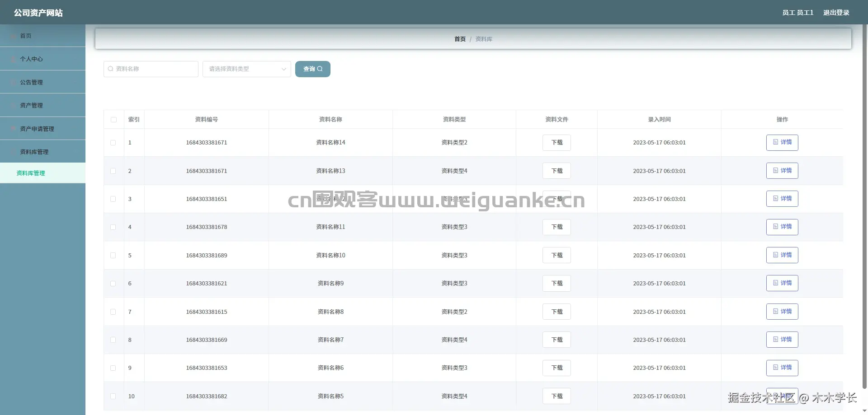868x415 pixels.
Task: Click the 资料文件 column header
Action: pyautogui.click(x=557, y=120)
